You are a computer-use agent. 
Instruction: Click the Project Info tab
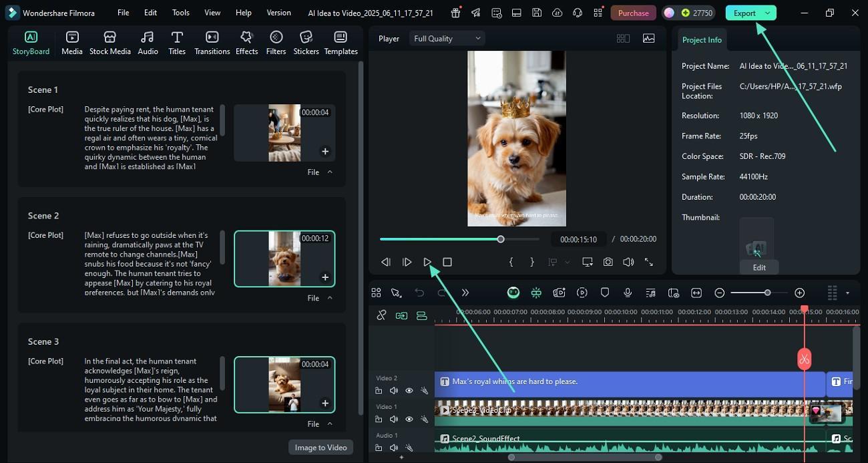tap(702, 40)
